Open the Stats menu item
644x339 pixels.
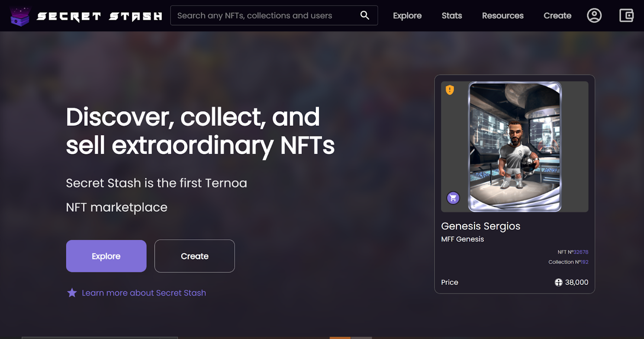(452, 16)
